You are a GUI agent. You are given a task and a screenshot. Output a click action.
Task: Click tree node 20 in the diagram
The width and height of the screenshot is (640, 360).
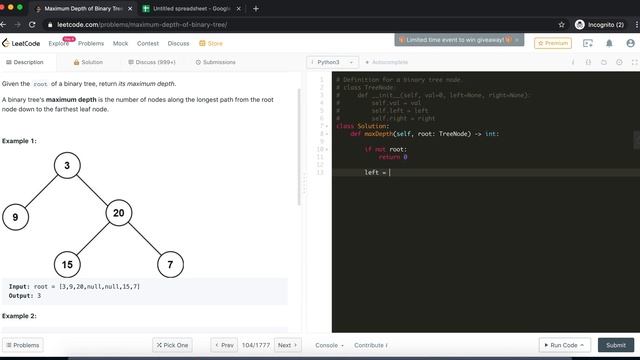[x=119, y=213]
